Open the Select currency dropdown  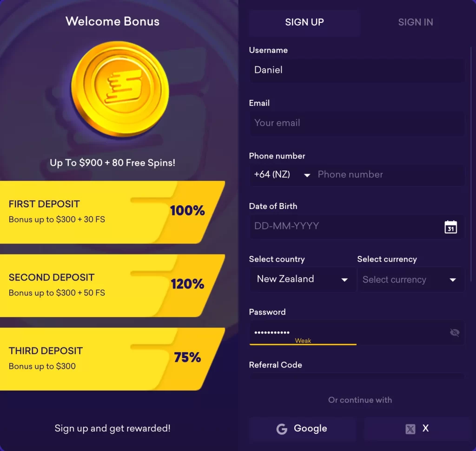coord(411,280)
